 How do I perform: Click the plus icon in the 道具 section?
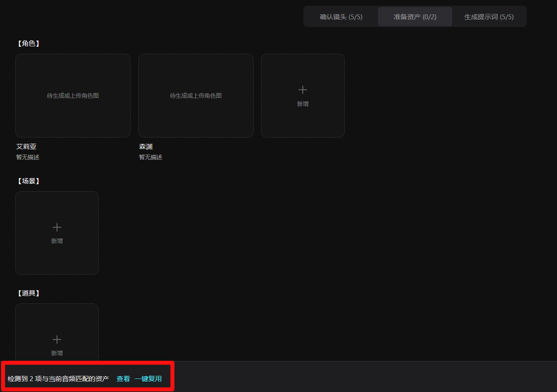(x=57, y=339)
